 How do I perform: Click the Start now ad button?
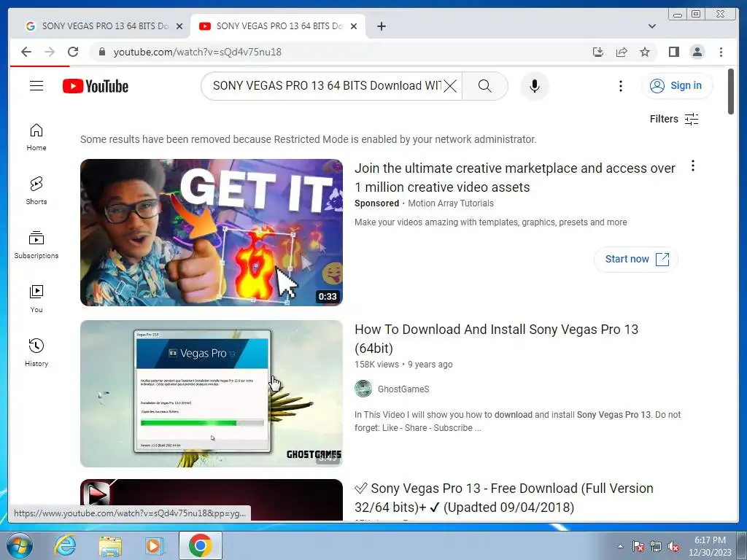coord(636,259)
